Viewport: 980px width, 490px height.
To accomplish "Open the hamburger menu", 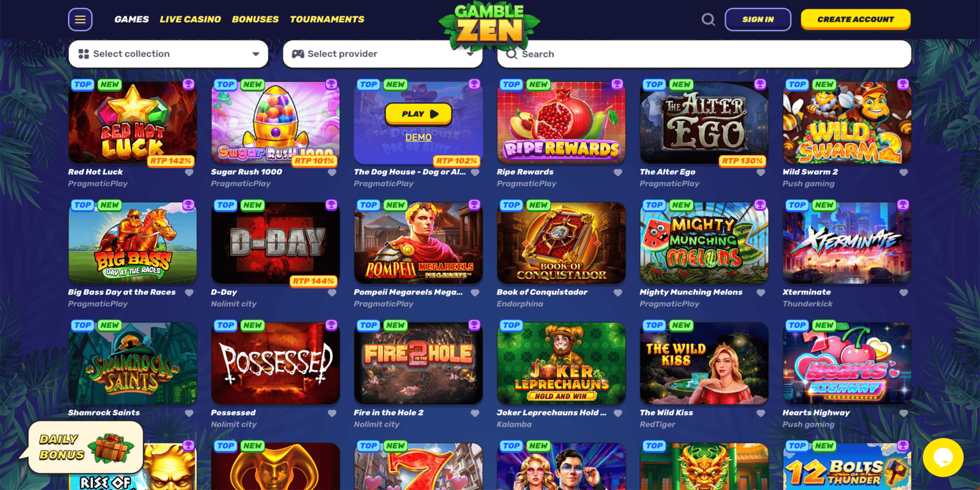I will [80, 20].
